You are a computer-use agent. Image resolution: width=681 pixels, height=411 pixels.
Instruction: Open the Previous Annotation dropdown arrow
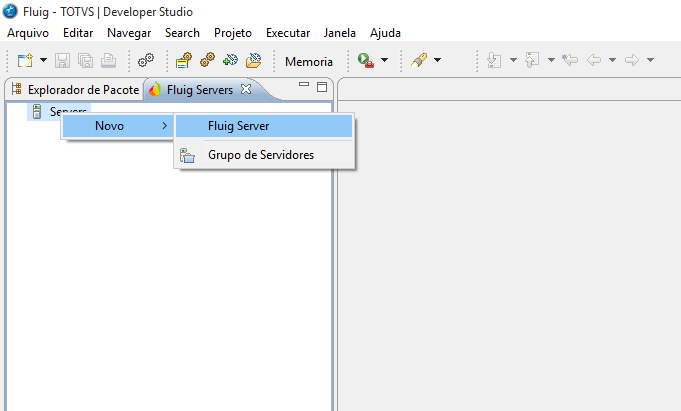click(551, 60)
